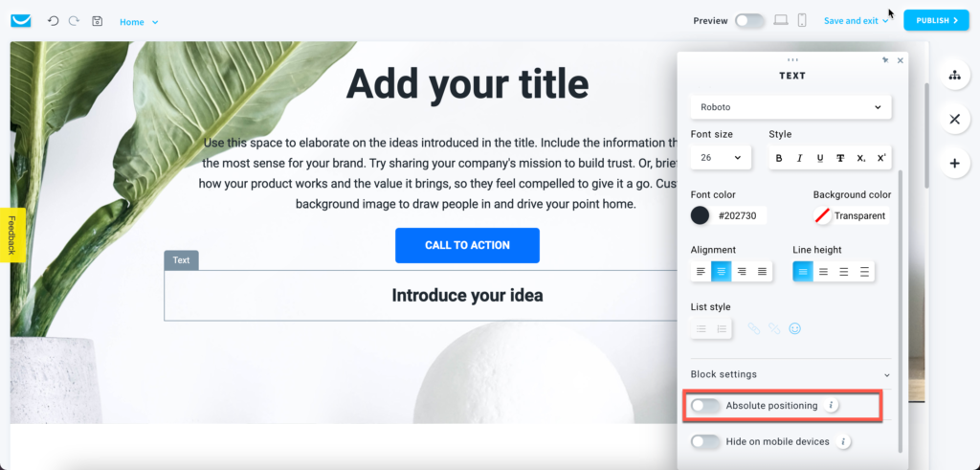Click the dark font color swatch
980x470 pixels.
click(700, 215)
